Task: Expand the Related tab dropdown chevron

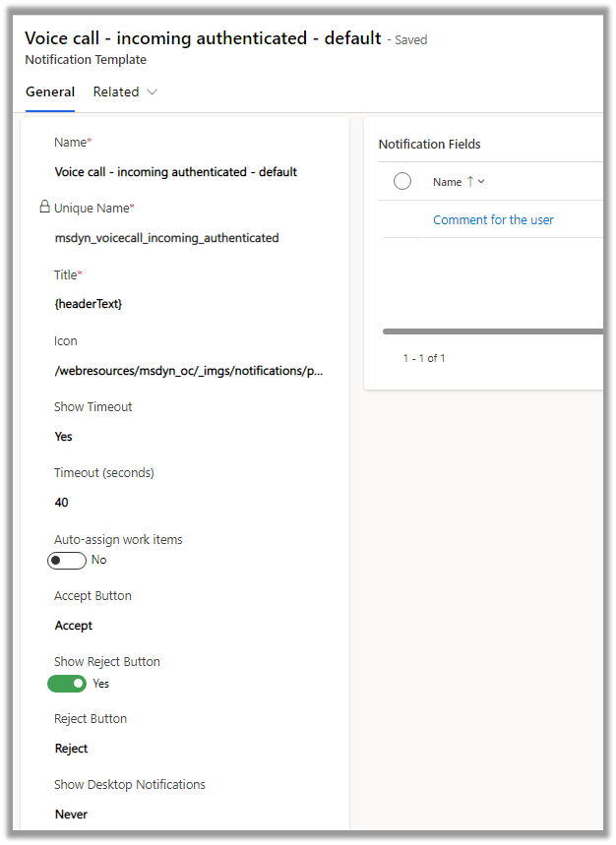Action: [152, 92]
